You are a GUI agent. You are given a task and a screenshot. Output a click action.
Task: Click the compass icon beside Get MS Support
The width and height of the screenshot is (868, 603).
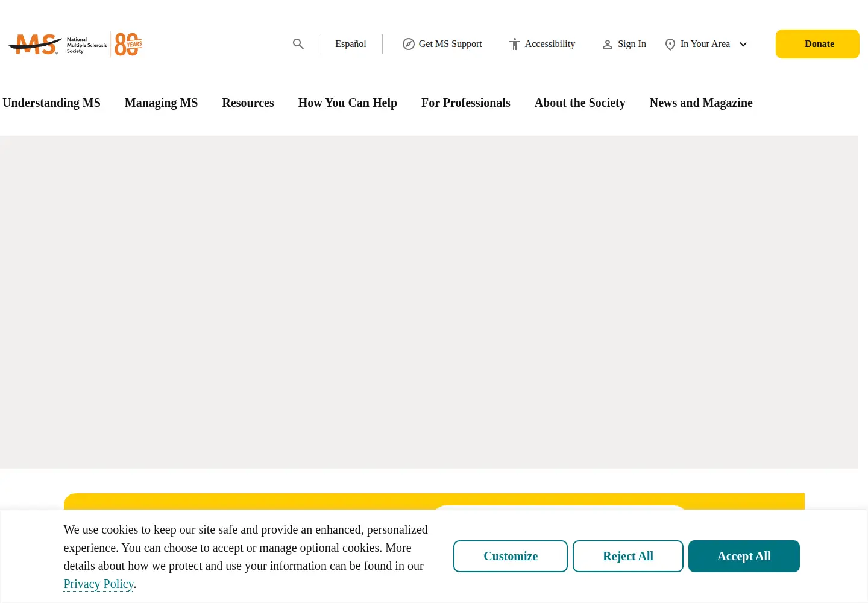tap(409, 44)
